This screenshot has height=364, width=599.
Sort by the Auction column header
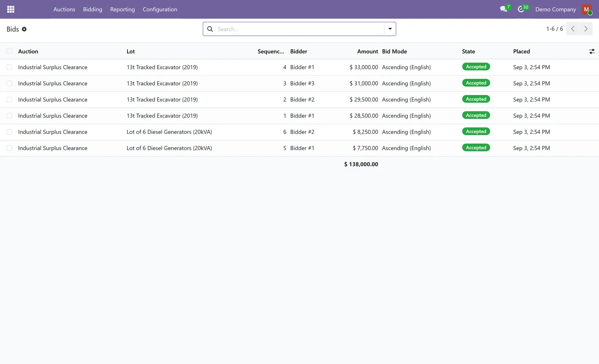(28, 51)
